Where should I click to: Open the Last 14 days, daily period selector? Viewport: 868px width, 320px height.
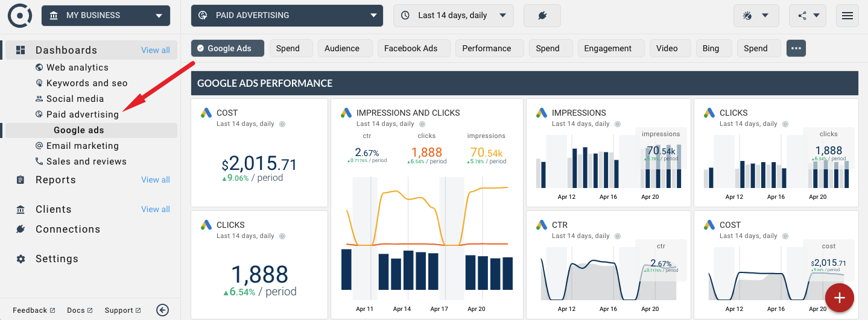tap(454, 15)
